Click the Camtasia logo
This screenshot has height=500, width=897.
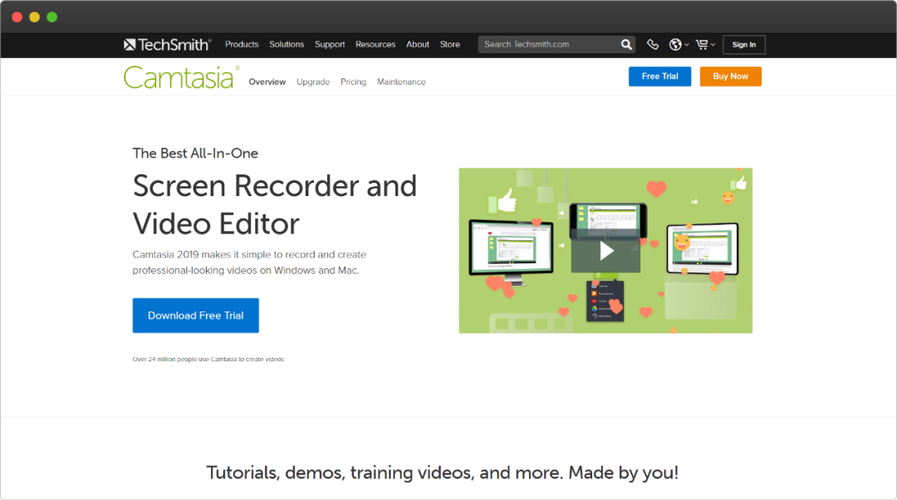[181, 77]
